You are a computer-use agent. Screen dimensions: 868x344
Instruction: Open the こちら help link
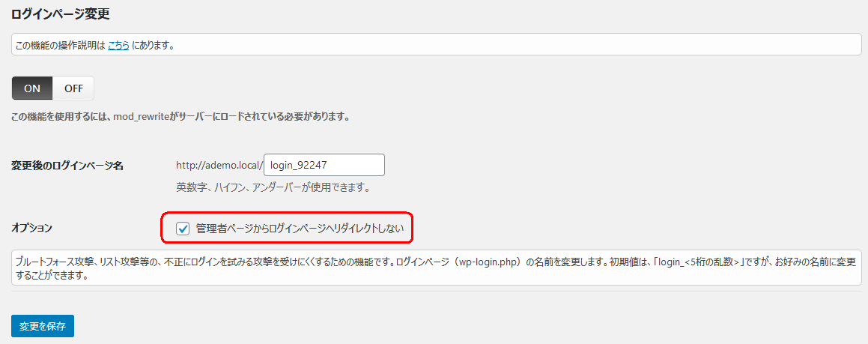coord(118,46)
